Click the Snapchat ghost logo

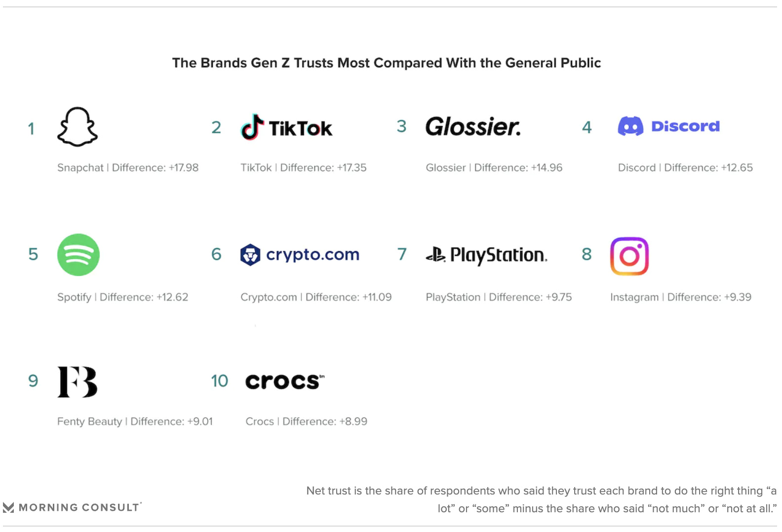pyautogui.click(x=78, y=127)
